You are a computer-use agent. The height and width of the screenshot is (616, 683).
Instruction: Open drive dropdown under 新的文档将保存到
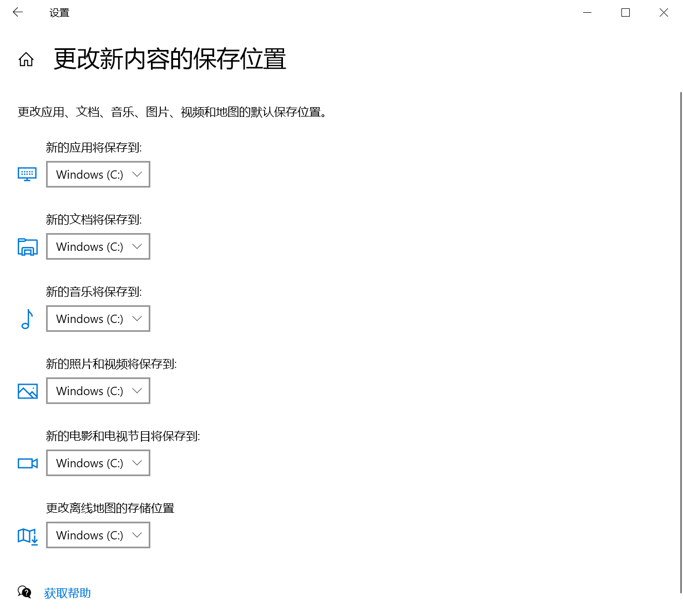98,246
